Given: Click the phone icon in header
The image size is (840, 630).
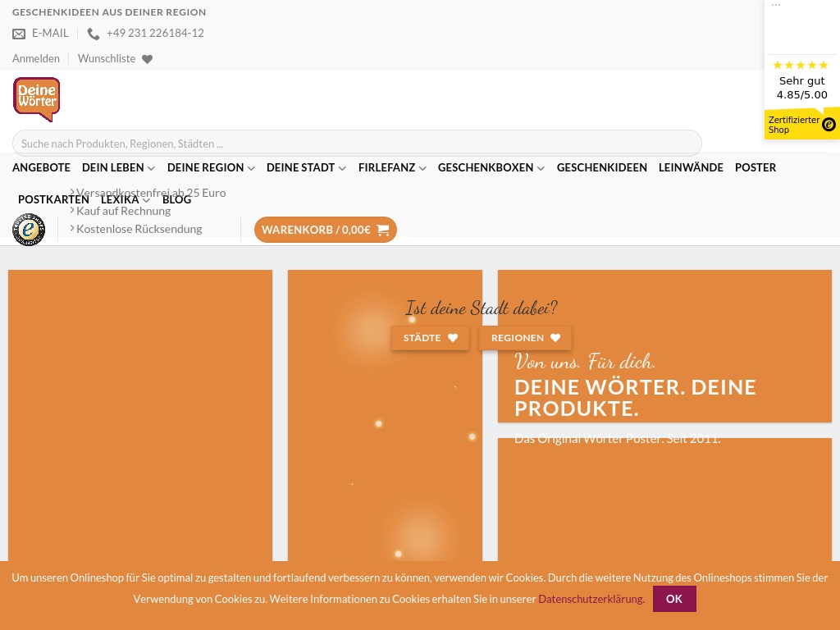Looking at the screenshot, I should coord(94,34).
